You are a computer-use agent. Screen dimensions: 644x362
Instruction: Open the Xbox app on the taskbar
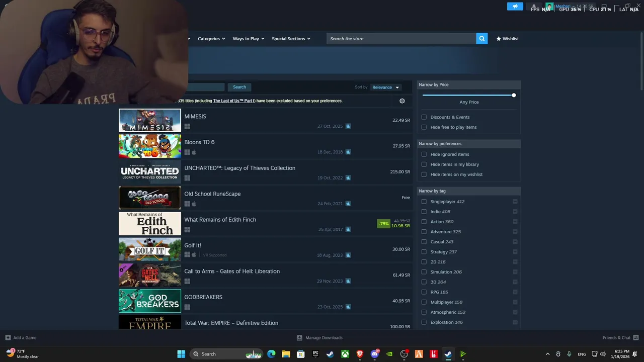(x=345, y=354)
